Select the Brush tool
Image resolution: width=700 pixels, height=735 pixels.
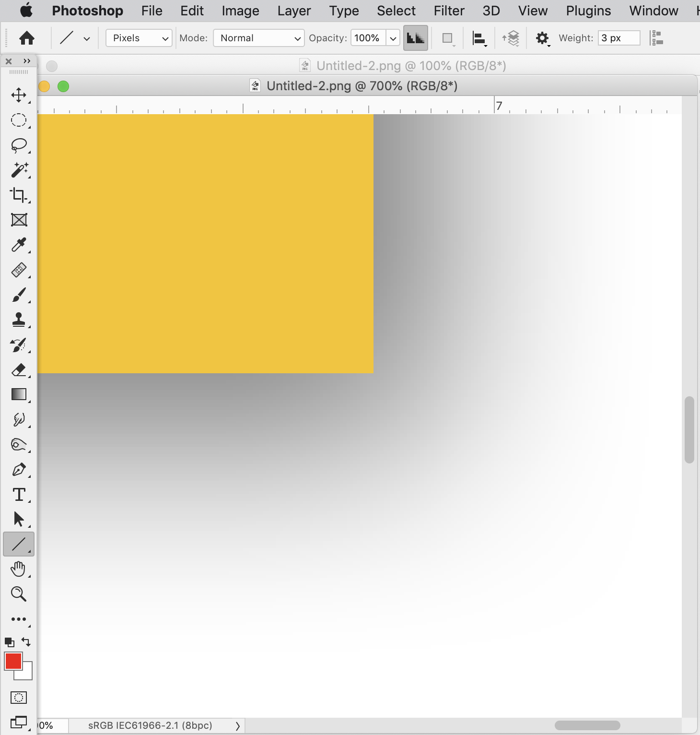[19, 295]
